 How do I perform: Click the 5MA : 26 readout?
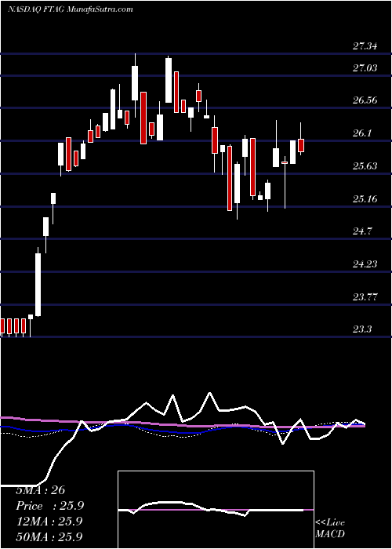point(41,490)
